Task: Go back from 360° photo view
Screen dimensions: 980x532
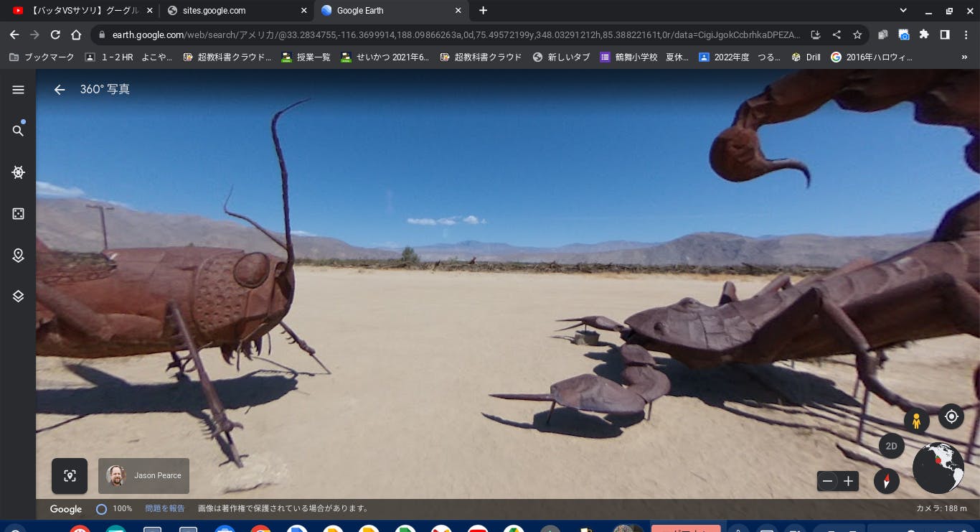Action: 60,90
